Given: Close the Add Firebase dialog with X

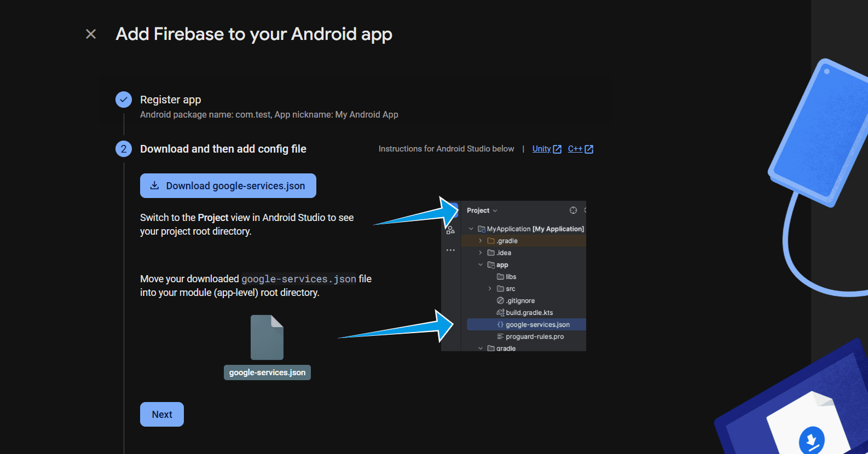Looking at the screenshot, I should [x=91, y=34].
